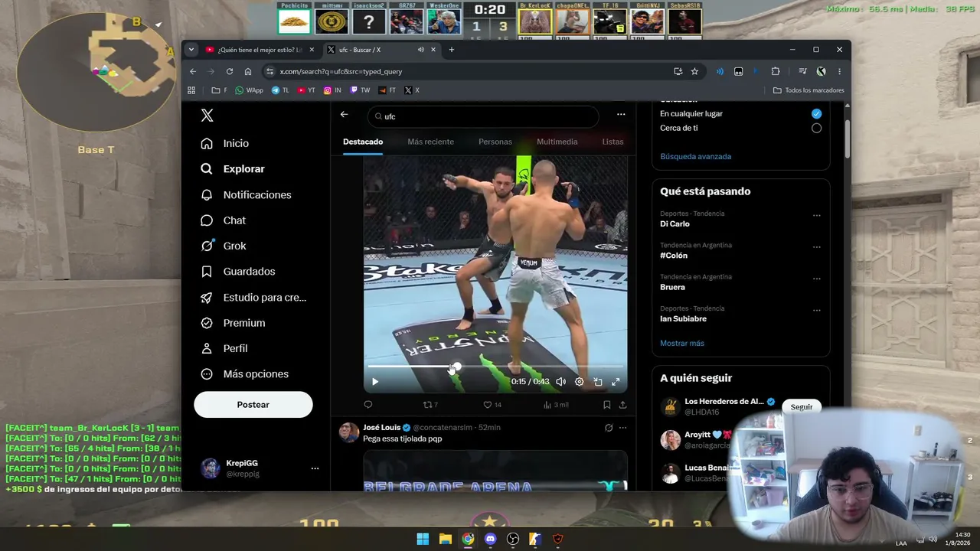The height and width of the screenshot is (551, 980).
Task: Open Discord from the taskbar
Action: (491, 539)
